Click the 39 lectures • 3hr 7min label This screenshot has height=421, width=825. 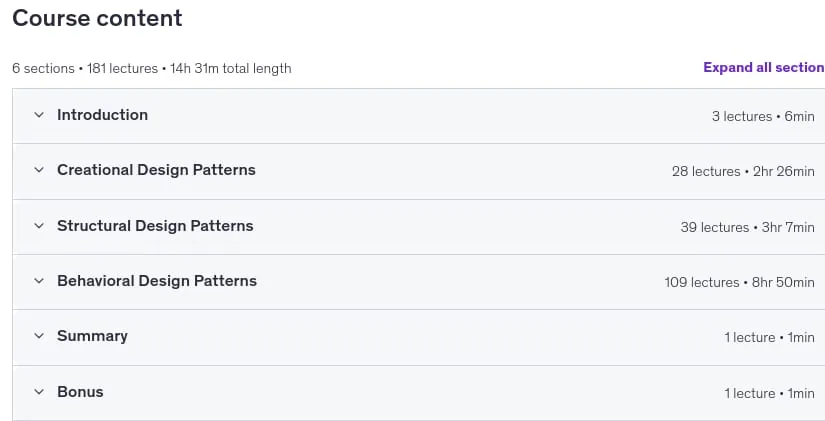coord(747,227)
